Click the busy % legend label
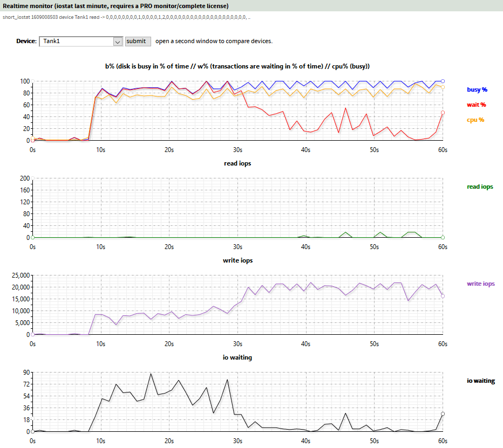Screen dimensions: 503x448 coord(477,89)
